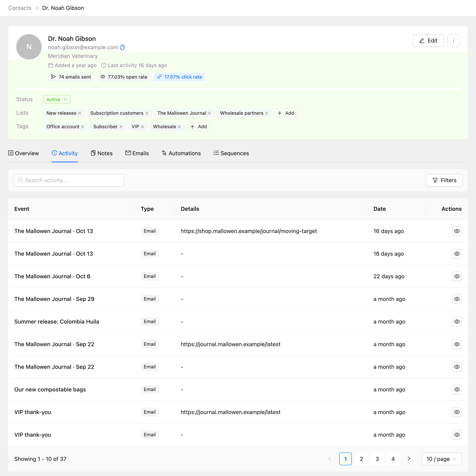Click the Search activity input field
The height and width of the screenshot is (476, 476).
coord(68,180)
